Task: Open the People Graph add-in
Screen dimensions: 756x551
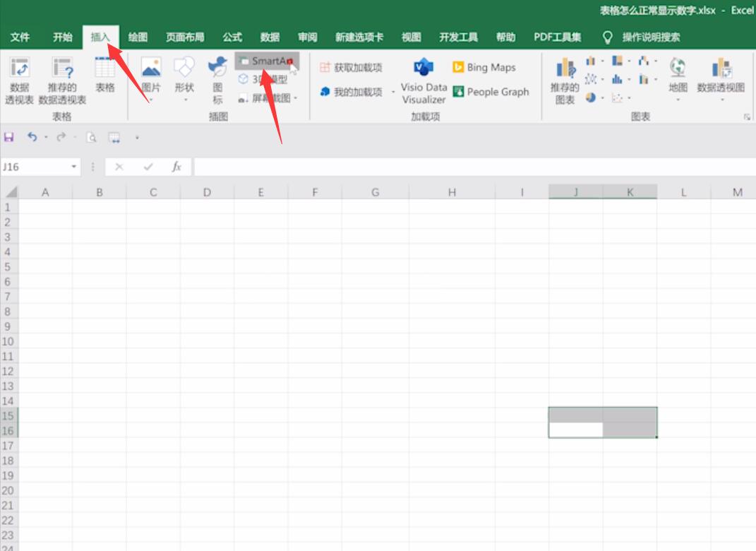Action: [491, 92]
